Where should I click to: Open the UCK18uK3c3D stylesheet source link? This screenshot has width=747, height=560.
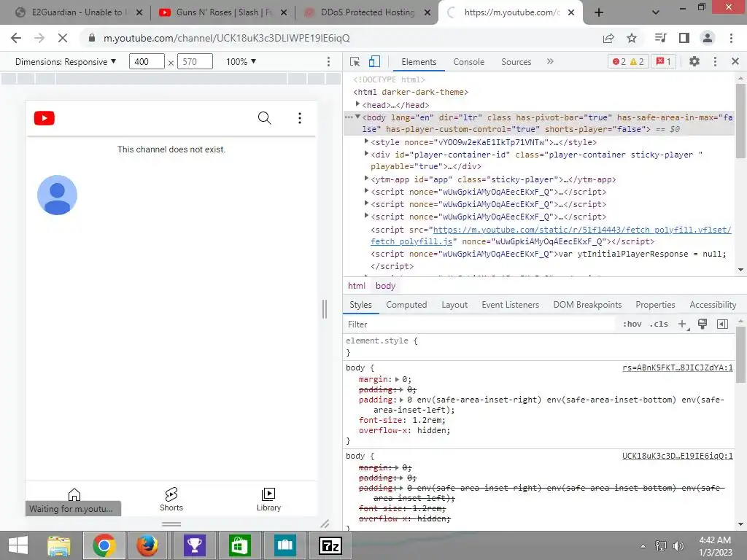pyautogui.click(x=678, y=456)
